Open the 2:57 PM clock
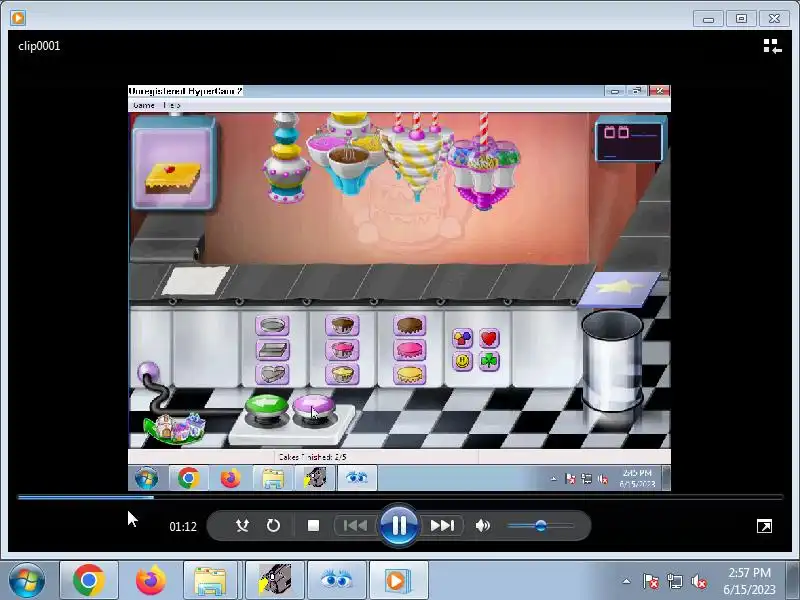Image resolution: width=800 pixels, height=600 pixels. (749, 581)
